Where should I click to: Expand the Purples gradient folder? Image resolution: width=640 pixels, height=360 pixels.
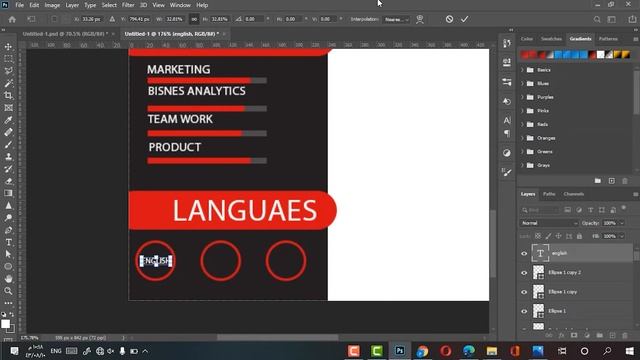522,97
